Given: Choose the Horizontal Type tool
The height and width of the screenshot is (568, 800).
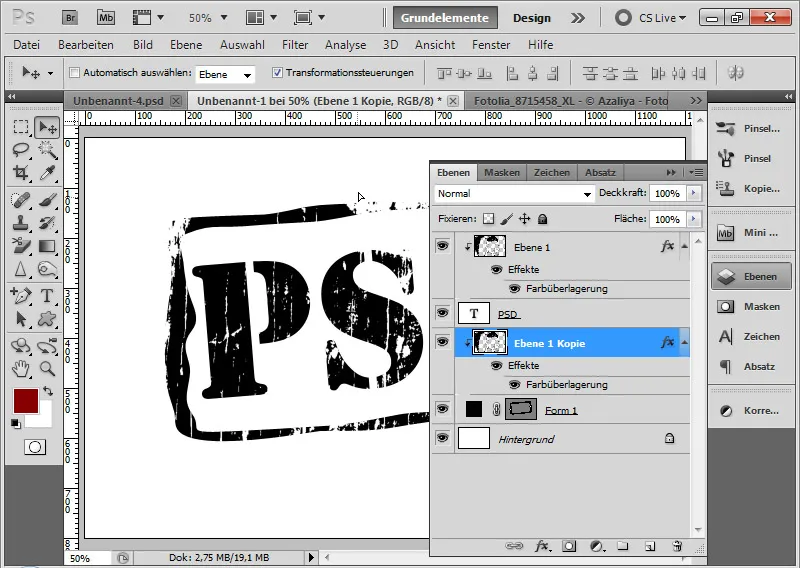Looking at the screenshot, I should [x=47, y=295].
